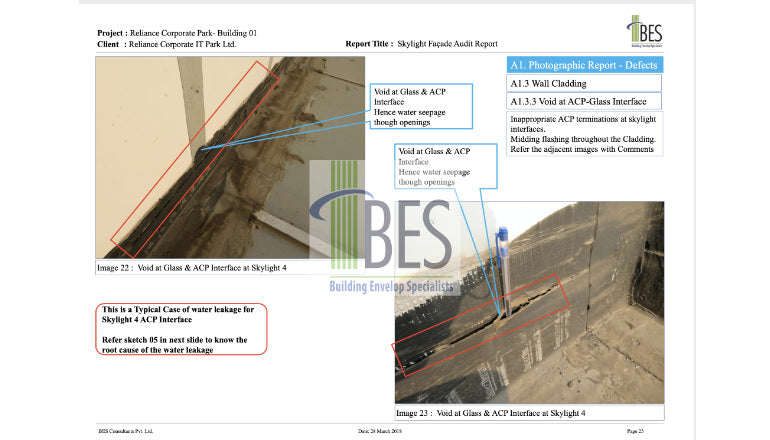The width and height of the screenshot is (770, 440).
Task: Click the 'Building Envelop Specialists' watermark text
Action: click(x=392, y=288)
